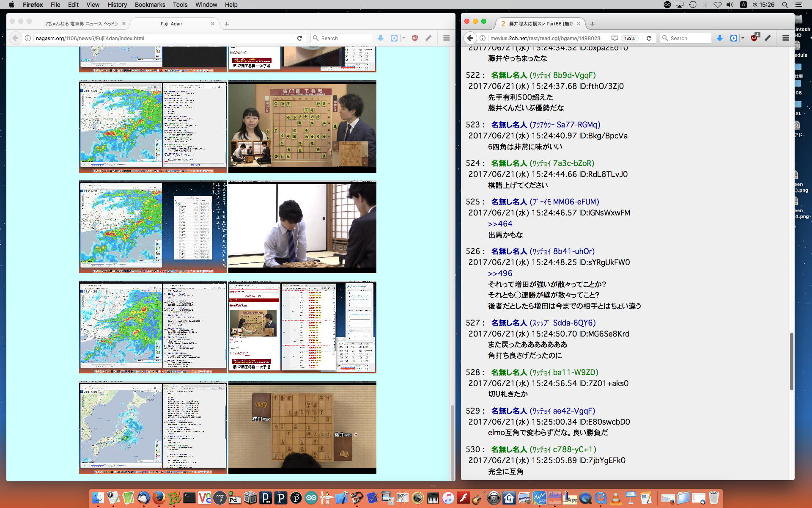The image size is (812, 508).
Task: Open the History menu
Action: coord(117,5)
